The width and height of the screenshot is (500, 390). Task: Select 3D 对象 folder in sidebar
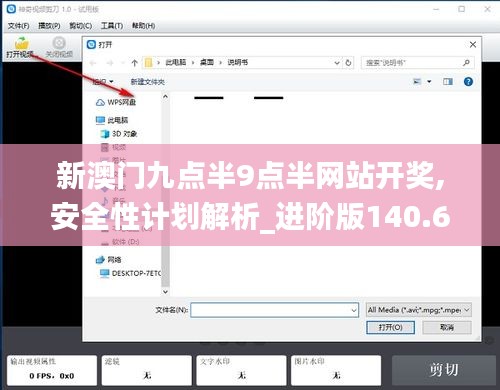point(119,134)
